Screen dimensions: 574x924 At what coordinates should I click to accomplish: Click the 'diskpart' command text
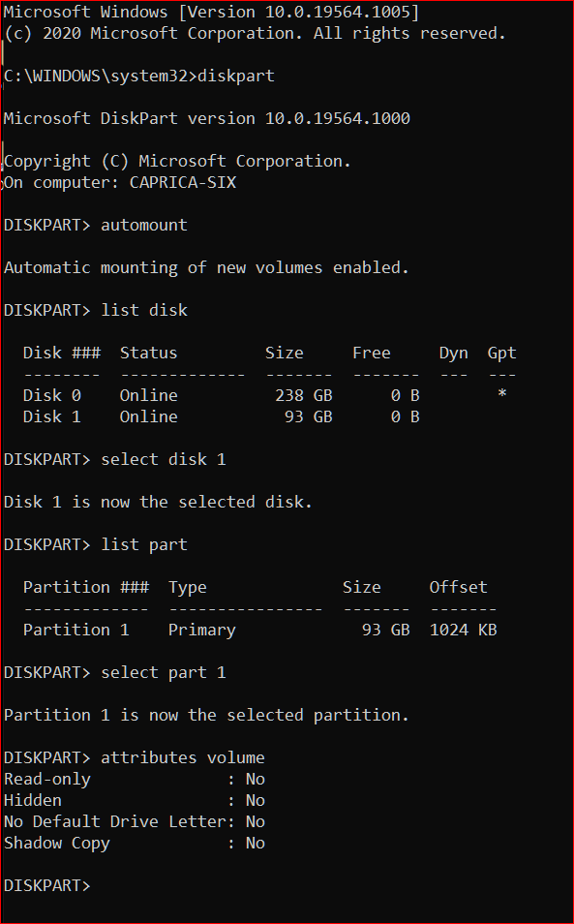coord(236,76)
